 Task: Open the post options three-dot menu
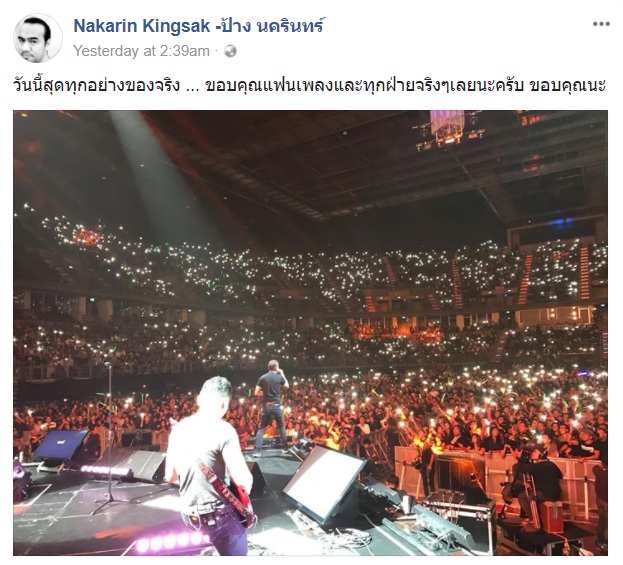(x=601, y=24)
